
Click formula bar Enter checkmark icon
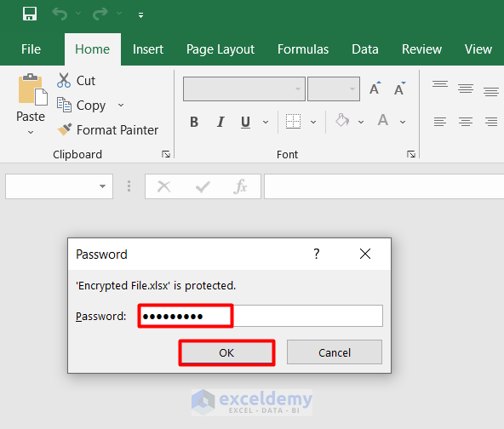click(x=203, y=186)
